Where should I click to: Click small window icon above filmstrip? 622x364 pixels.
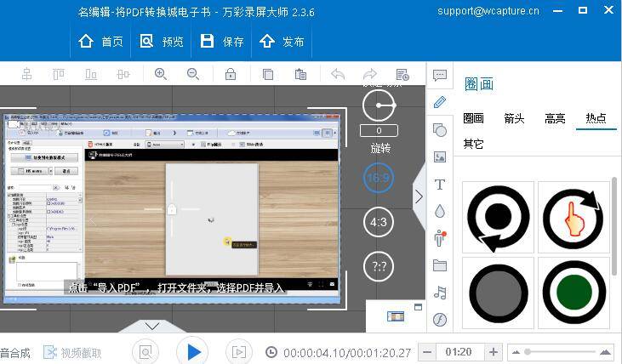click(x=418, y=307)
